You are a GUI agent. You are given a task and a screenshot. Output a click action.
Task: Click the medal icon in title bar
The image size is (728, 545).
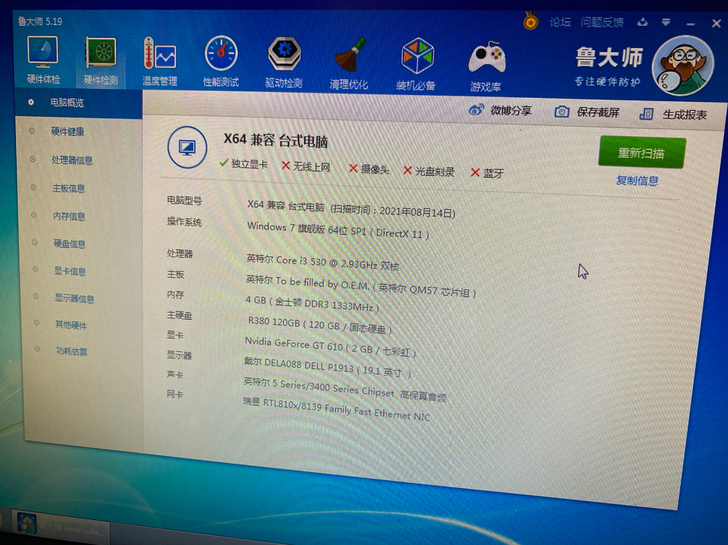pos(531,21)
